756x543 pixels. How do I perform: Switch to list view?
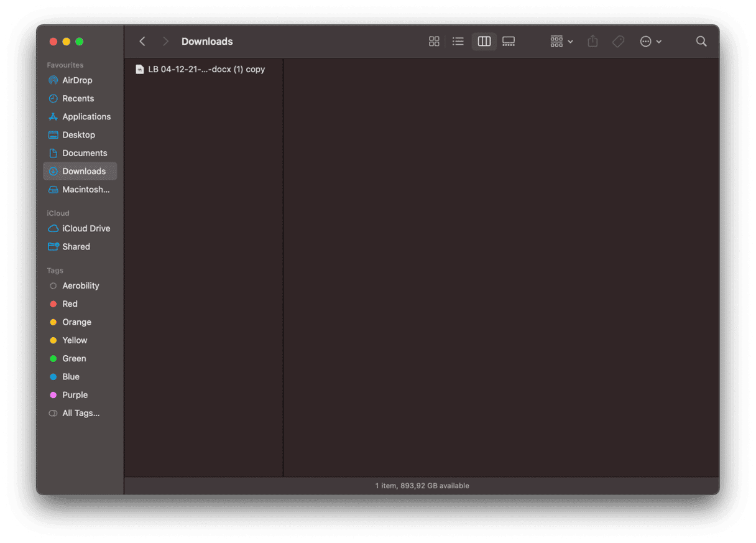coord(458,42)
